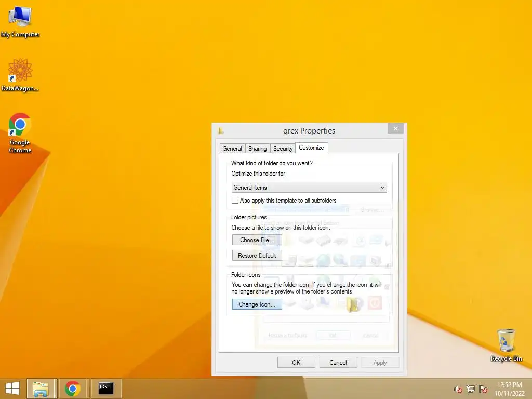Select the Customize tab
Screen dimensions: 532x399
click(x=312, y=148)
